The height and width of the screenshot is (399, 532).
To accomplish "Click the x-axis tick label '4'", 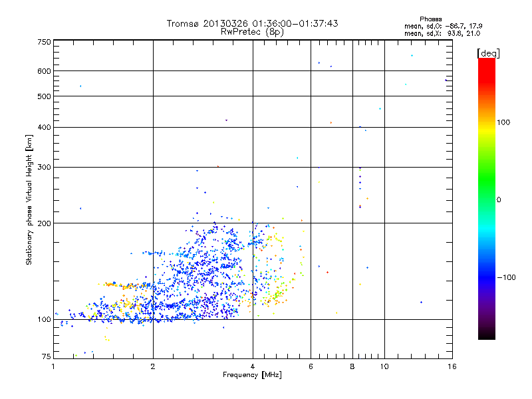I will (253, 366).
